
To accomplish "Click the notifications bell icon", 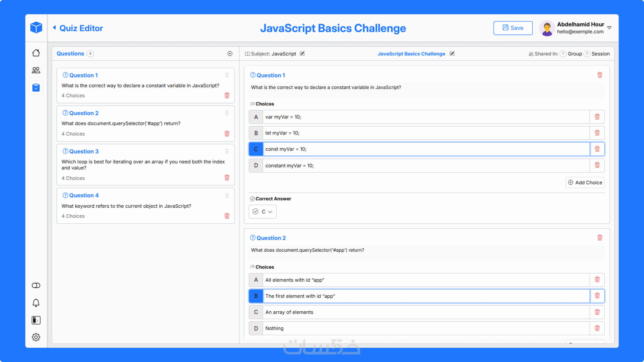I will (x=36, y=303).
